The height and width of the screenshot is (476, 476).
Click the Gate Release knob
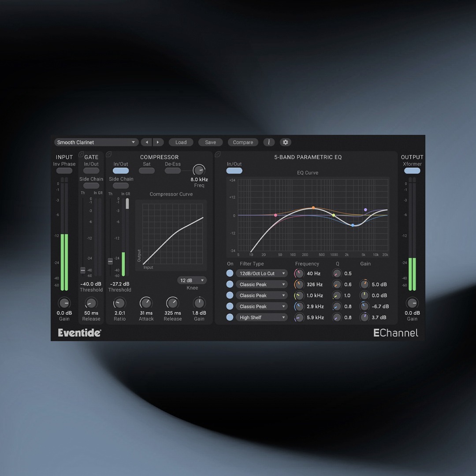tap(91, 303)
